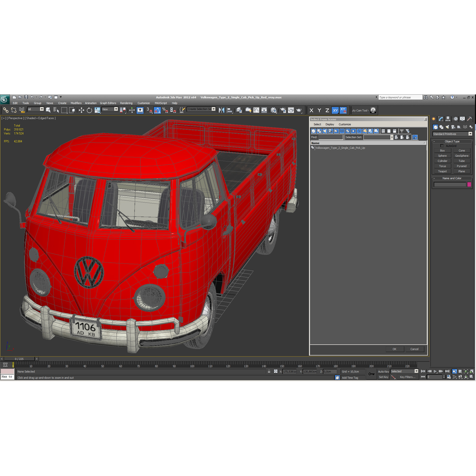Select the Lights category icon

pyautogui.click(x=447, y=127)
